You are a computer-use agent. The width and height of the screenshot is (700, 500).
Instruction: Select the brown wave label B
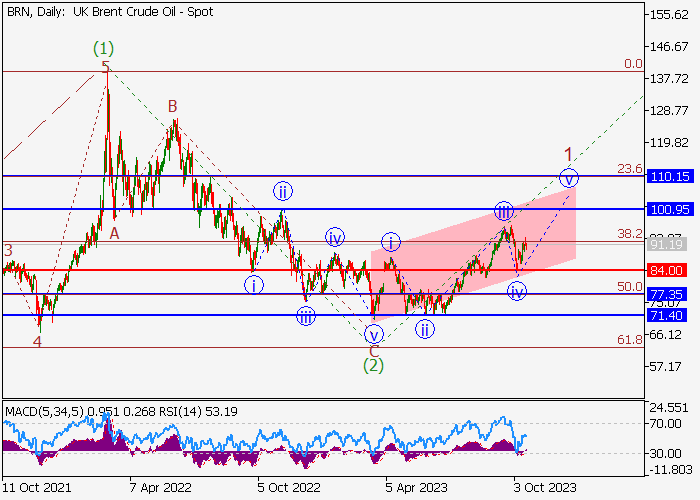point(173,106)
